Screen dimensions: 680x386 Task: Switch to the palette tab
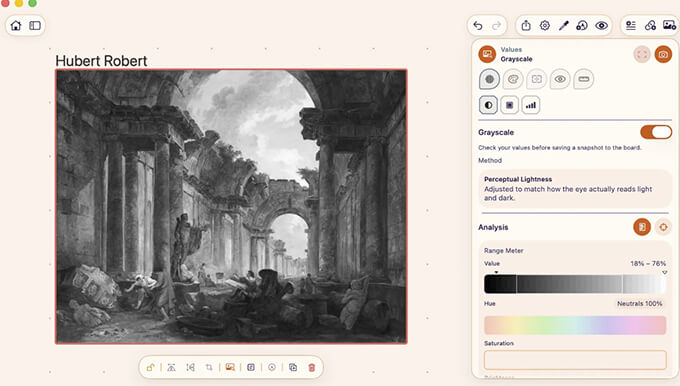(x=513, y=79)
